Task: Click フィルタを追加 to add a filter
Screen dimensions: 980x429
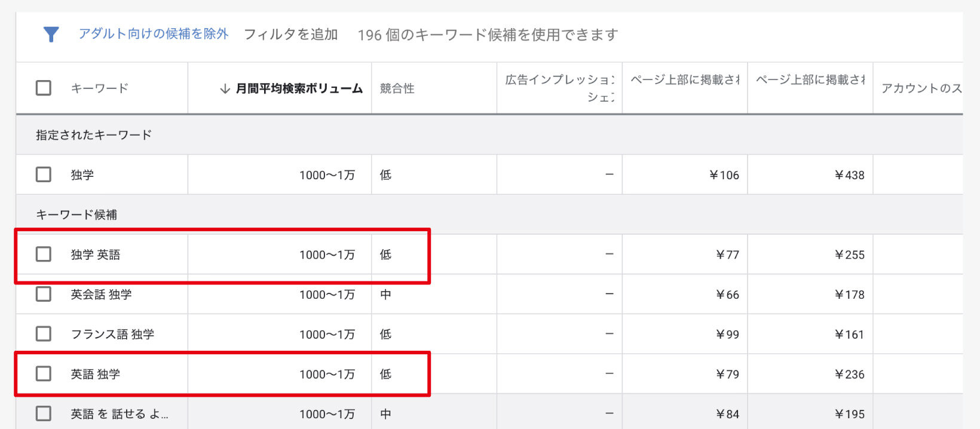Action: pos(291,35)
